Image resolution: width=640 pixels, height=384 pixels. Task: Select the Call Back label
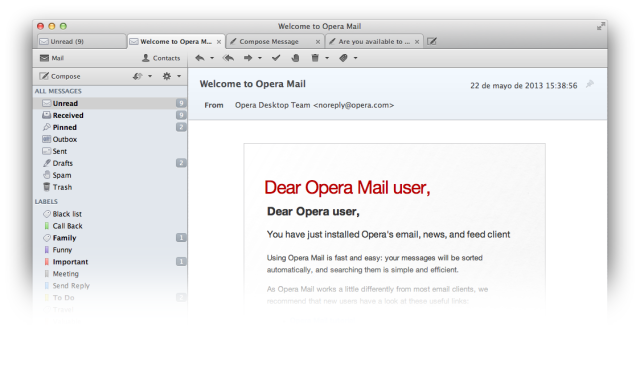point(110,226)
